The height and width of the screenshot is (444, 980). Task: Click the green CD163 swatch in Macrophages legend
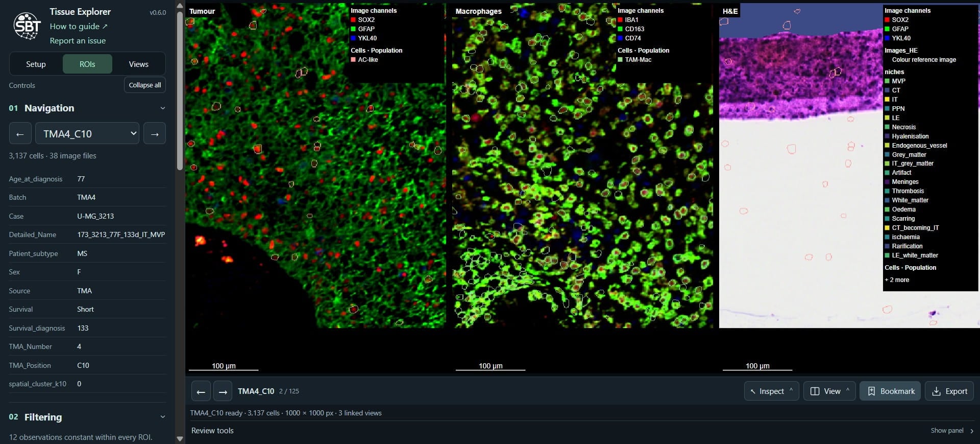620,29
